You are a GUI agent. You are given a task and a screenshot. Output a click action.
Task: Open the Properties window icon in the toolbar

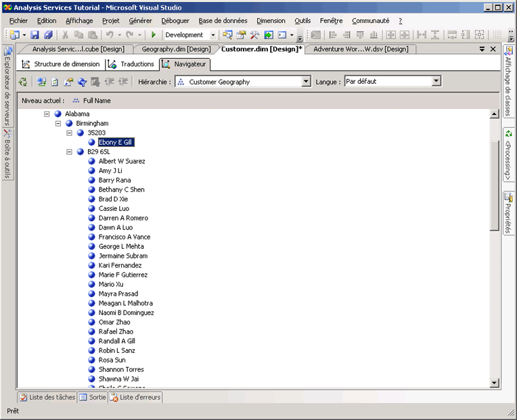point(241,34)
